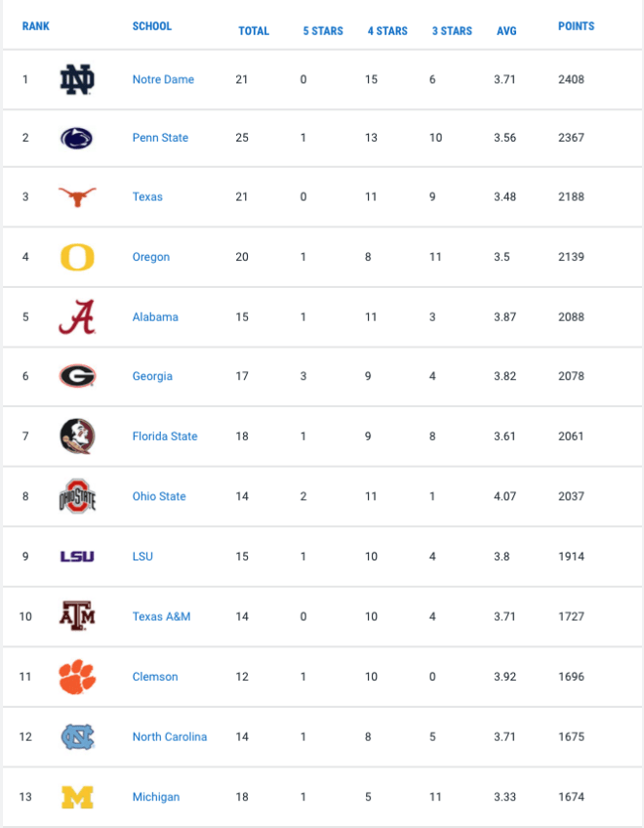
Task: Click the LSU purple logo
Action: coord(77,557)
